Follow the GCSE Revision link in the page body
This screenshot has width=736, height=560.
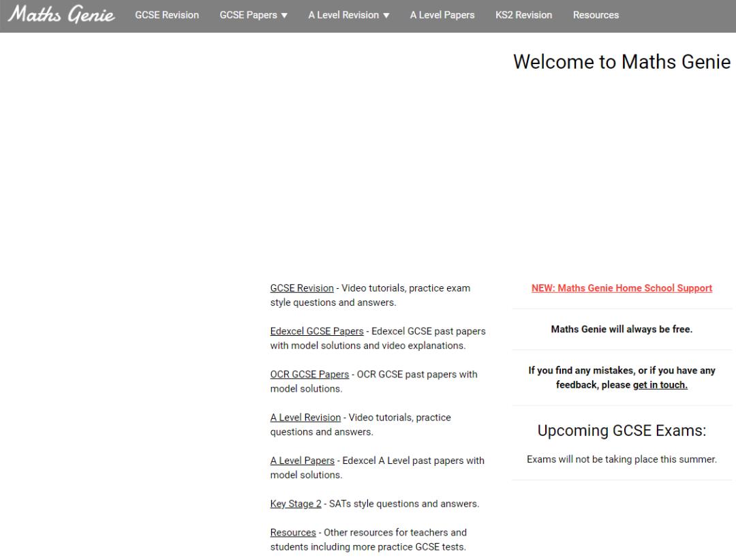(x=302, y=288)
